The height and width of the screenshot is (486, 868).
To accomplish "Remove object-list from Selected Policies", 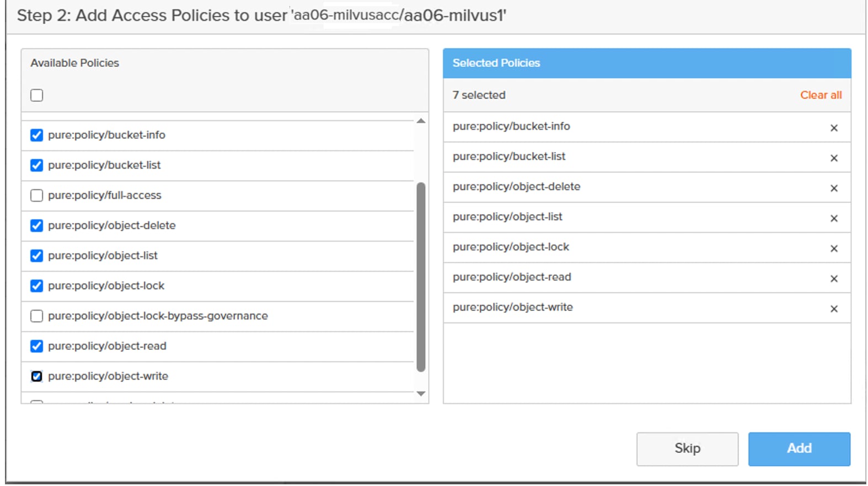I will (x=834, y=218).
